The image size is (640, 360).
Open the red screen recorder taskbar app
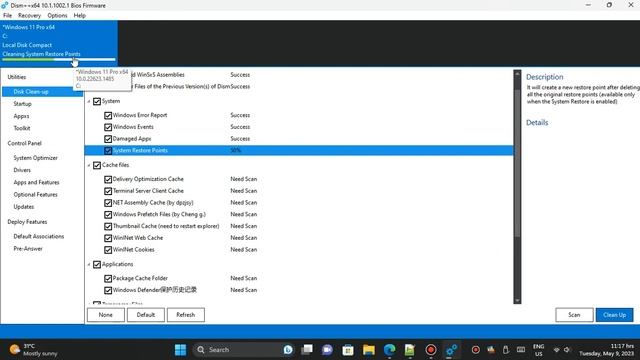pyautogui.click(x=431, y=350)
